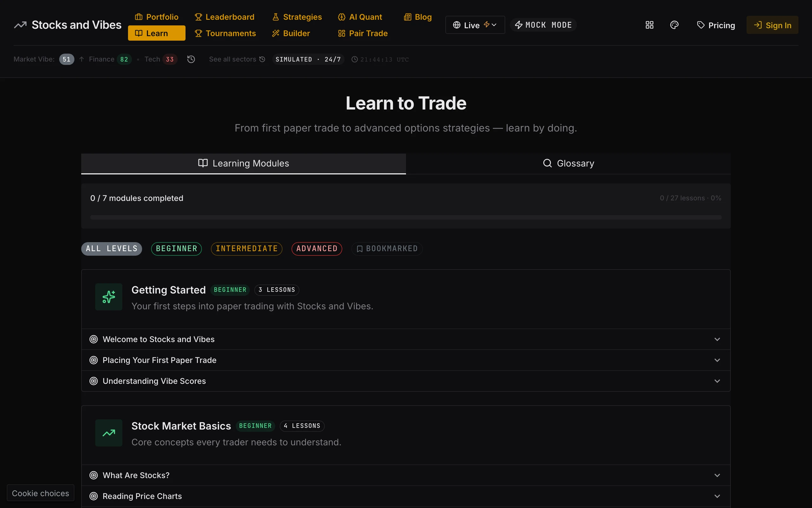
Task: Expand Reading Price Charts lesson
Action: pos(406,496)
